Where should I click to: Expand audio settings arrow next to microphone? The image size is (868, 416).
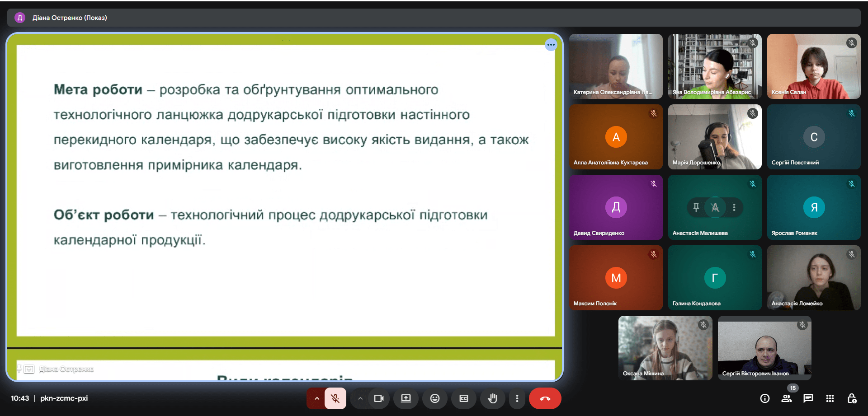(316, 398)
